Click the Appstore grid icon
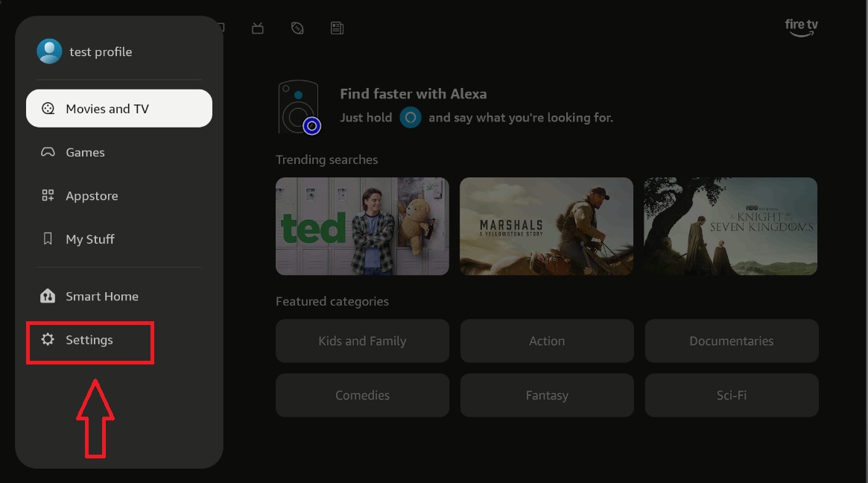868x483 pixels. [48, 196]
